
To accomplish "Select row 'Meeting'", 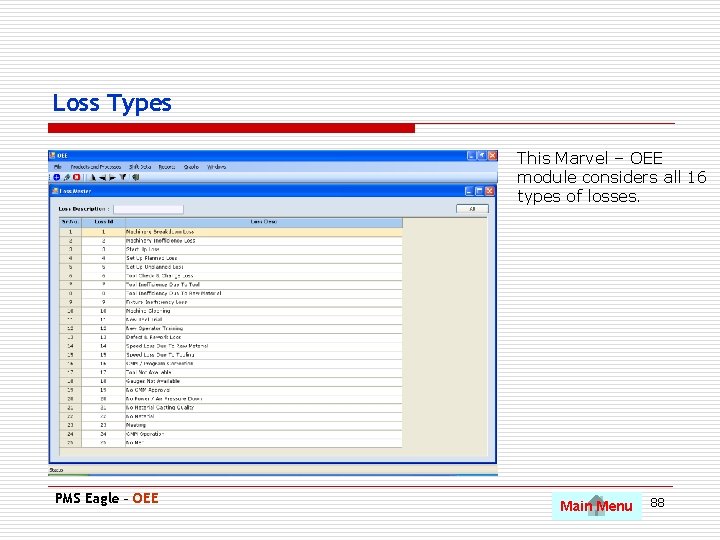I will 231,425.
